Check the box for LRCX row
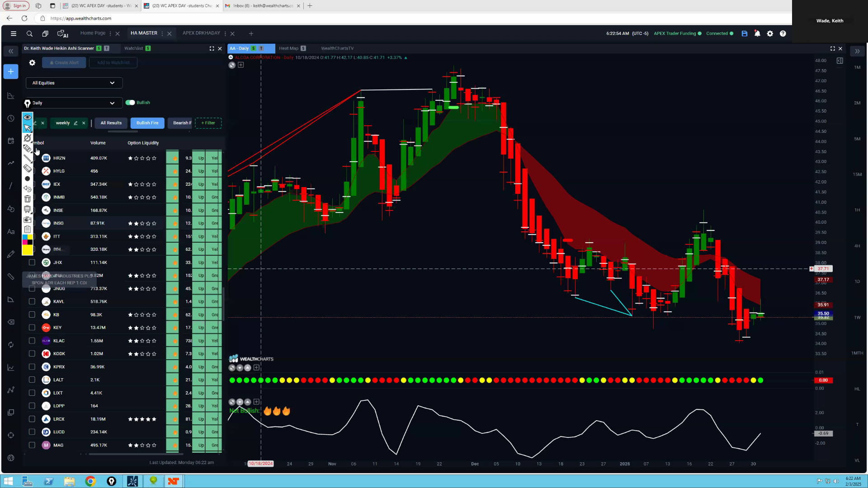Viewport: 868px width, 488px height. point(32,419)
